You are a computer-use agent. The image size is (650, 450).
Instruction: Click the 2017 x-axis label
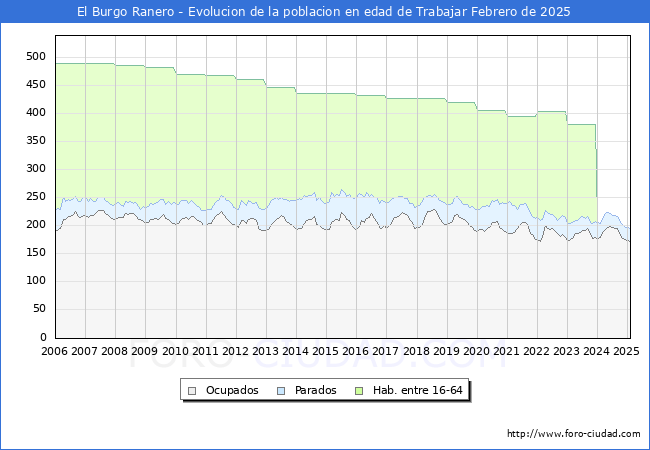coord(386,351)
